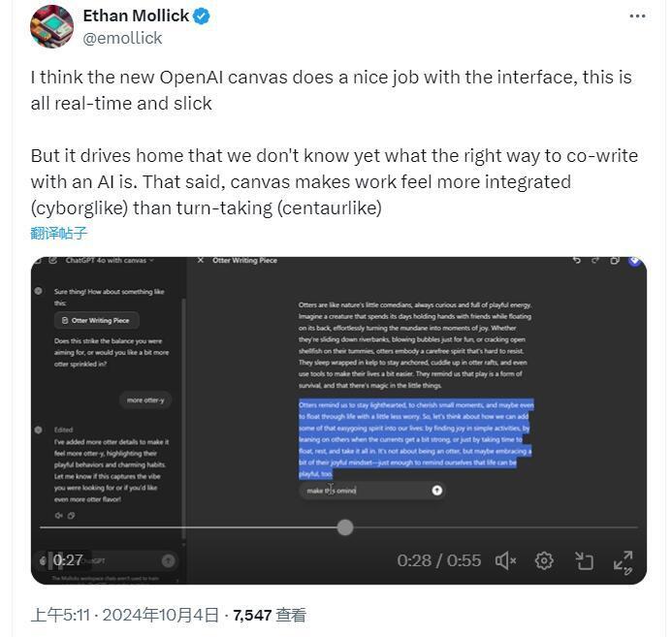Click the inline edit prompt input field
The image size is (672, 637).
click(364, 491)
